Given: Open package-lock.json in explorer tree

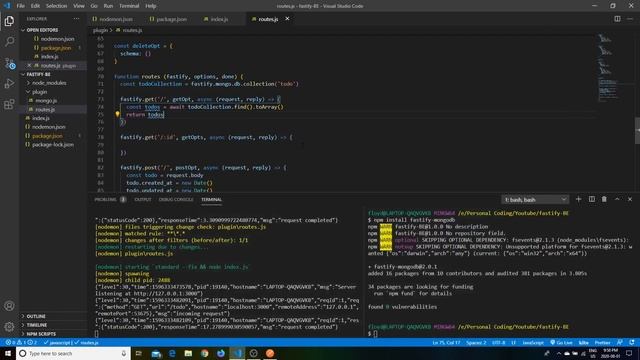Looking at the screenshot, I should point(53,144).
